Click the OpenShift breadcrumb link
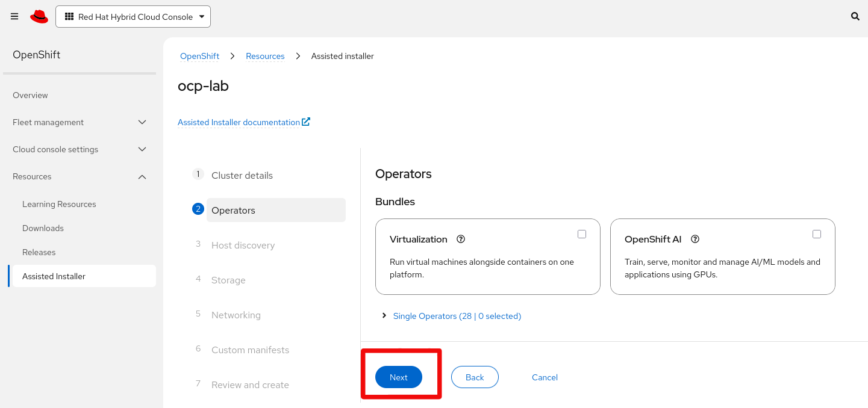The height and width of the screenshot is (408, 868). point(200,56)
